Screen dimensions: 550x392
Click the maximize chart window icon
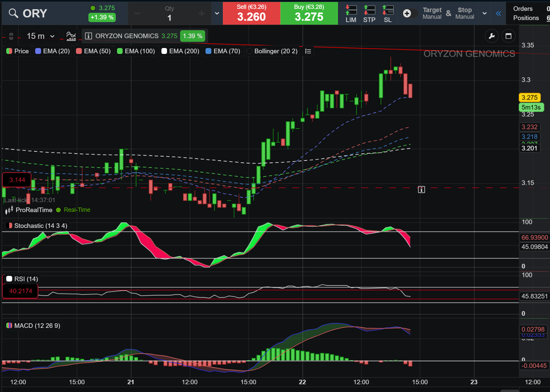pos(508,36)
